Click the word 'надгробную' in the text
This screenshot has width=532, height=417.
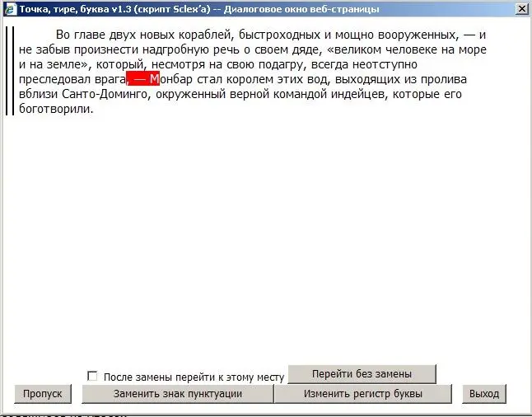click(x=175, y=50)
